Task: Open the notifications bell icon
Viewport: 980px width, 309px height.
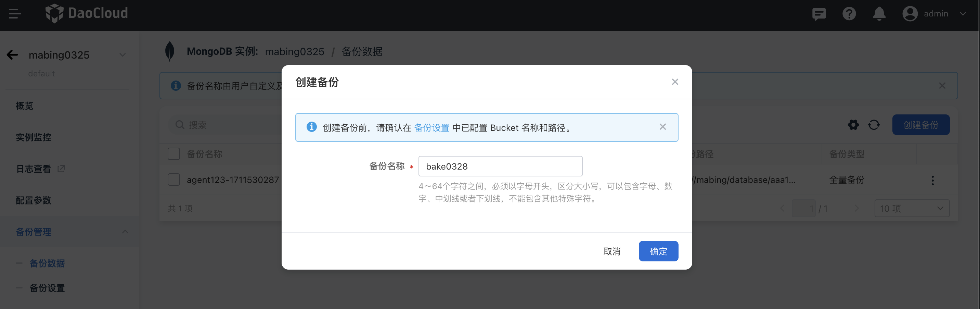Action: pyautogui.click(x=879, y=14)
